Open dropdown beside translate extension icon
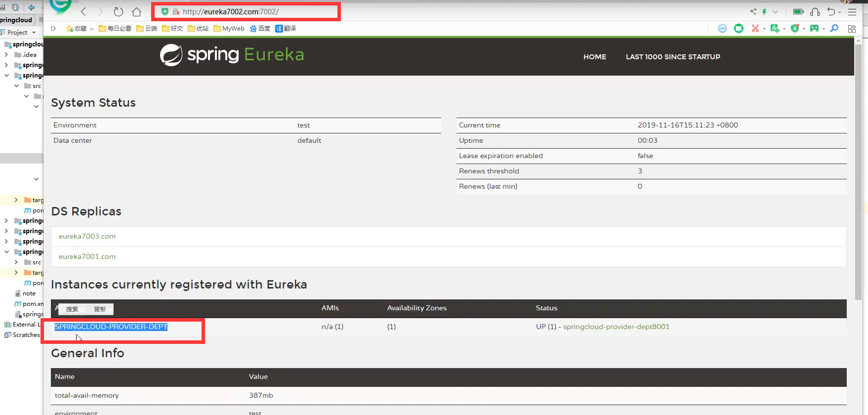The image size is (868, 415). [x=784, y=29]
